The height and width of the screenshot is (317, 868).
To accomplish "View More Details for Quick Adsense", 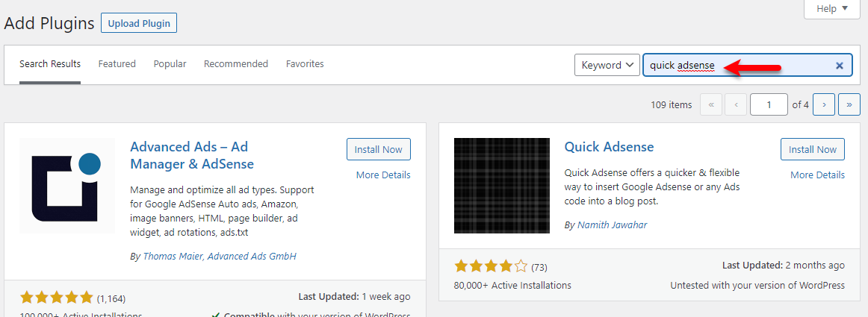I will [818, 175].
